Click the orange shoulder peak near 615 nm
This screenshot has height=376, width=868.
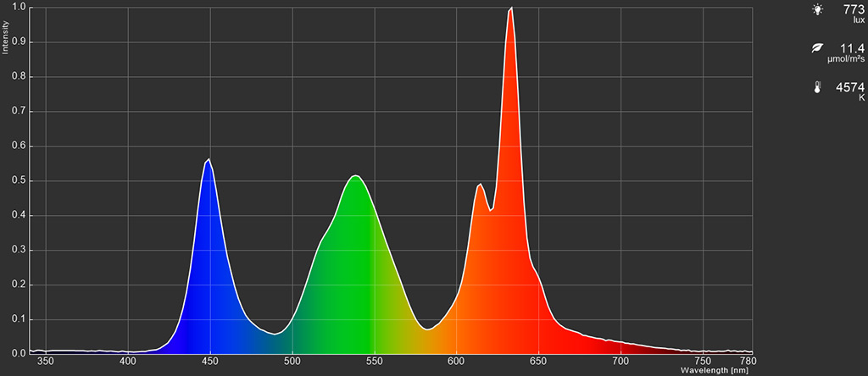(x=480, y=184)
